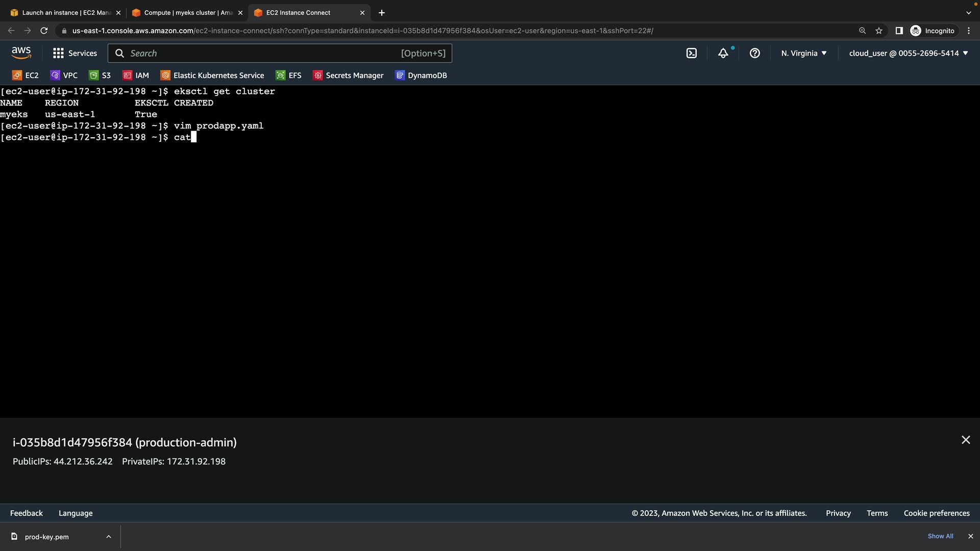Expand the N. Virginia region dropdown
Viewport: 980px width, 551px height.
[x=804, y=53]
